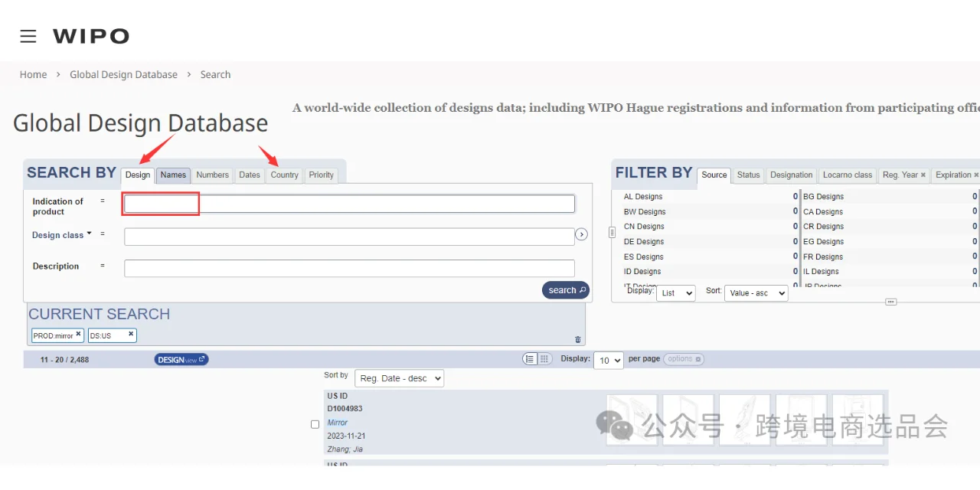This screenshot has height=490, width=980.
Task: Remove the Reg. Year filter tab via x
Action: pyautogui.click(x=923, y=175)
